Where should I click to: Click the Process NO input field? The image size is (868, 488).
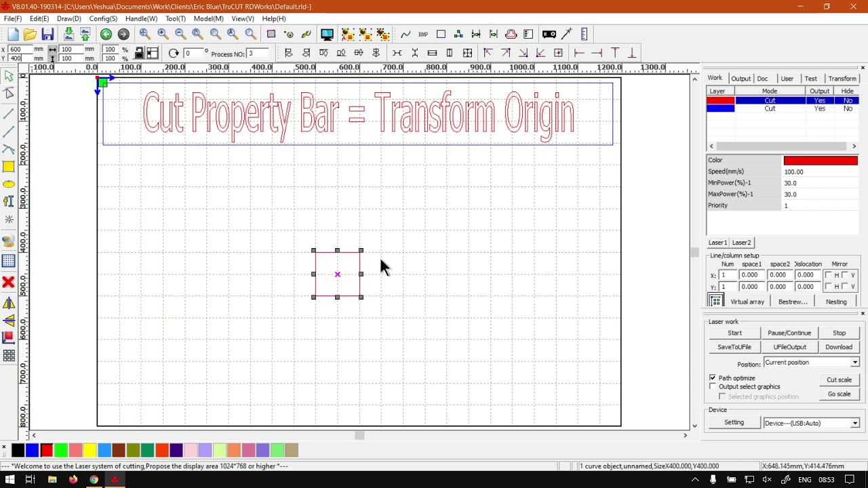pos(258,54)
